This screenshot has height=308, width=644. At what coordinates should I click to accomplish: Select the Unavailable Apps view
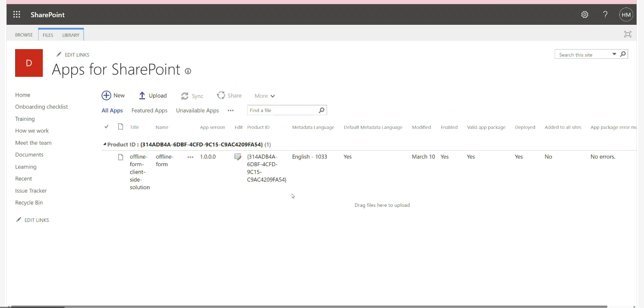tap(197, 111)
